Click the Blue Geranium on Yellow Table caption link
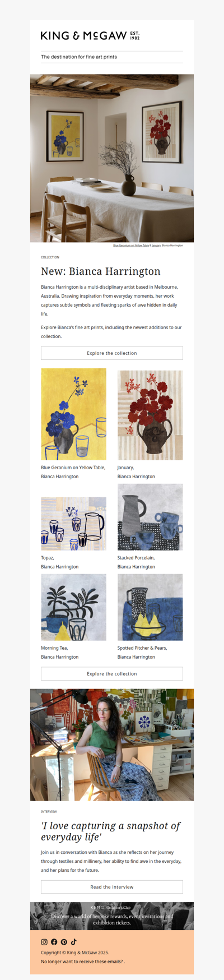The width and height of the screenshot is (224, 980). pyautogui.click(x=131, y=245)
